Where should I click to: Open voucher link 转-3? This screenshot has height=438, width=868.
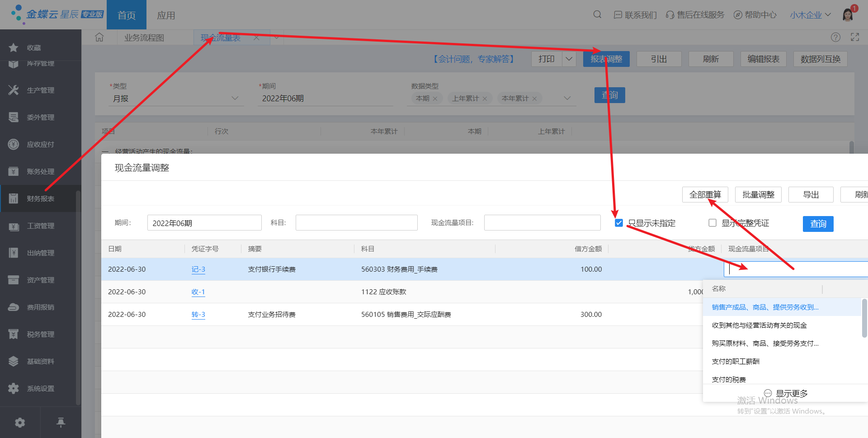(x=198, y=314)
